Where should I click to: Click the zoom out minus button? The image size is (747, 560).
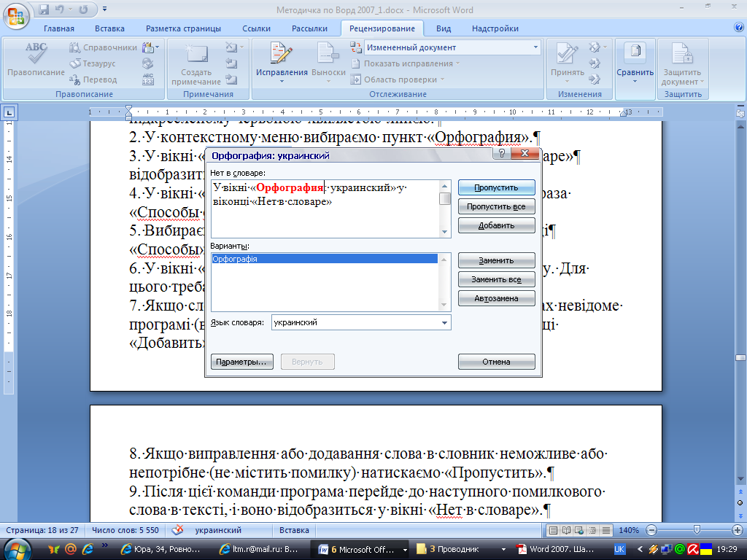pos(651,530)
